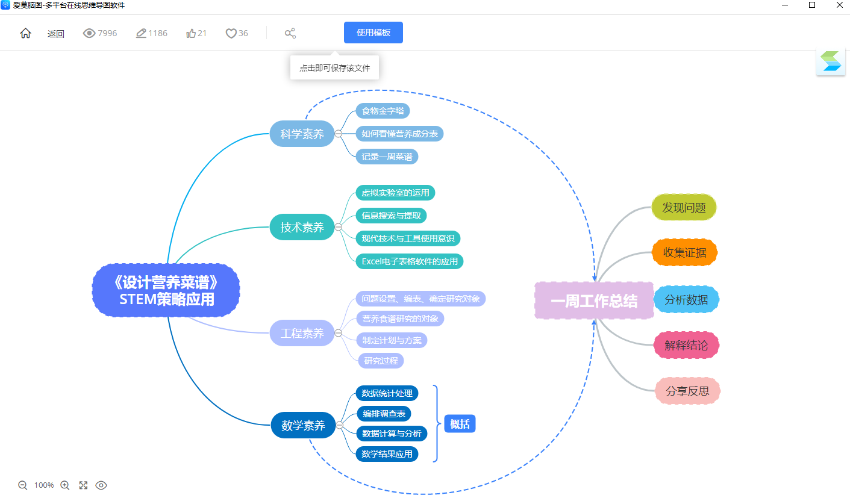Collapse the 工程素养 branch

point(339,333)
